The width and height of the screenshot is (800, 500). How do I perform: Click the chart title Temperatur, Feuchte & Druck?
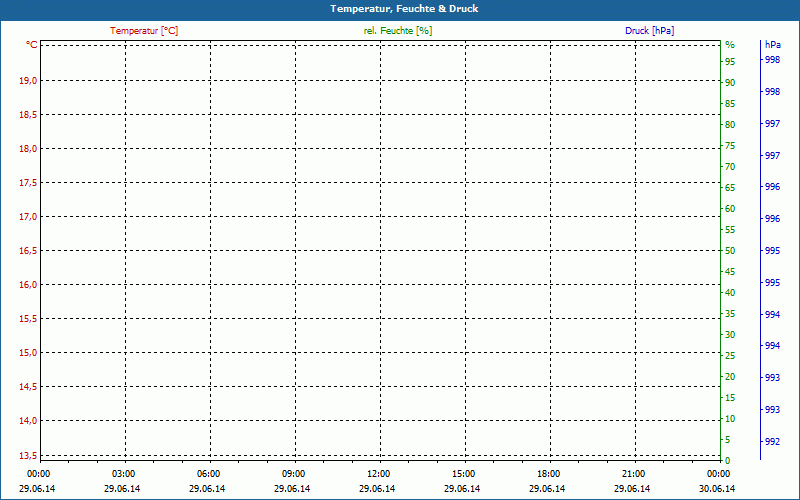[x=404, y=9]
